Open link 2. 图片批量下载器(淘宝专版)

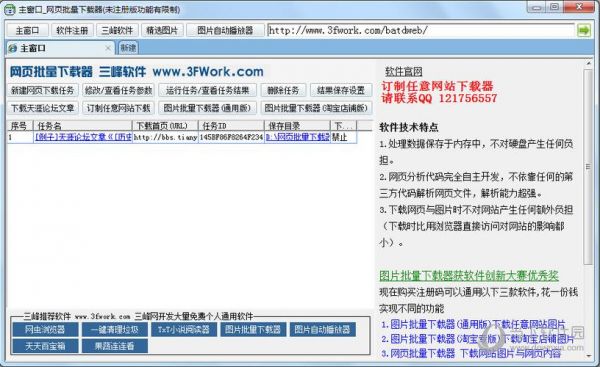coord(478,339)
